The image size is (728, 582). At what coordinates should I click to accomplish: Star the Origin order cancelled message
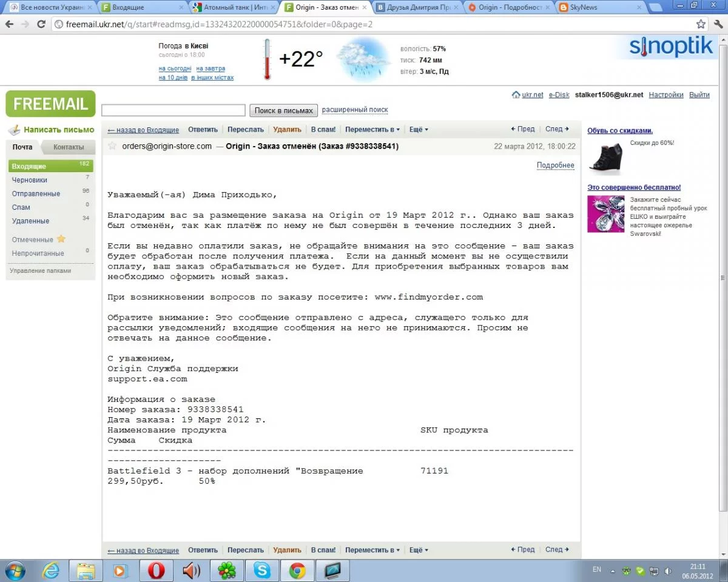(112, 146)
